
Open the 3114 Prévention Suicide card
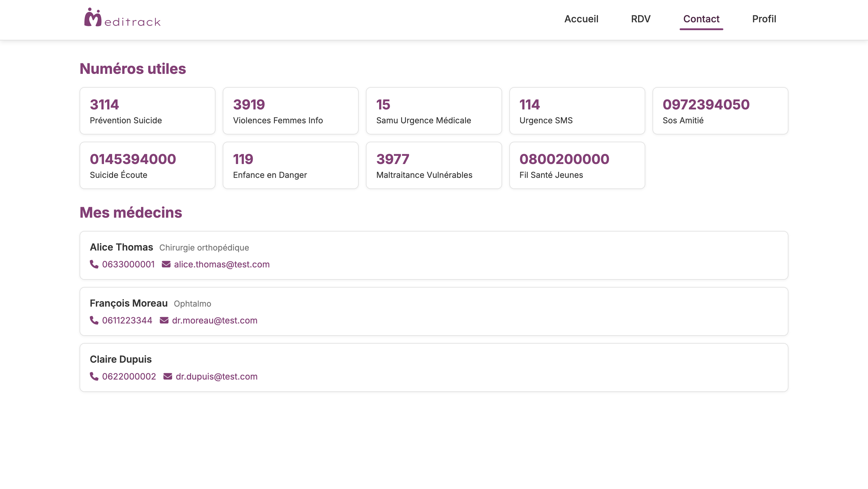(147, 111)
